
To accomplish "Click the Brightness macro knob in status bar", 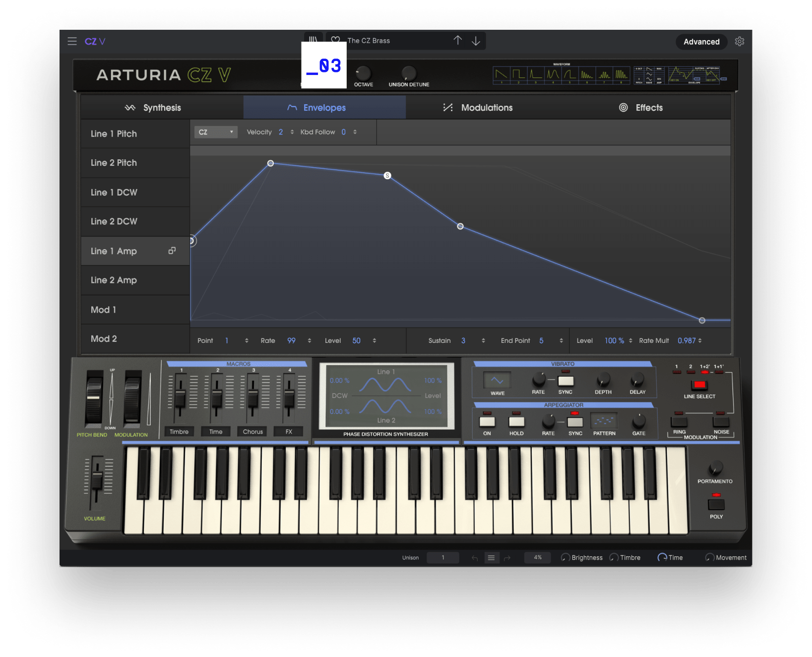I will [x=565, y=558].
